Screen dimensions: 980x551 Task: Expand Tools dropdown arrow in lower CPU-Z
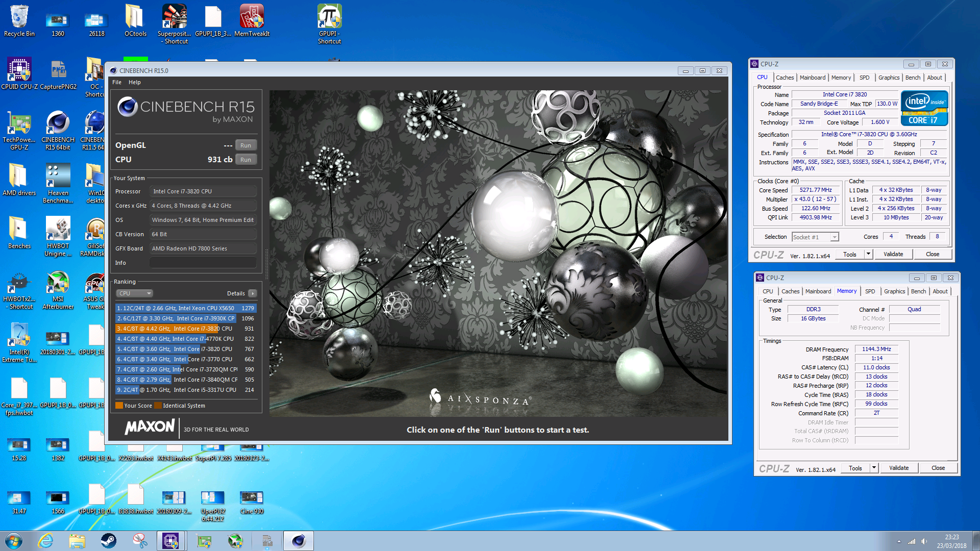tap(874, 468)
